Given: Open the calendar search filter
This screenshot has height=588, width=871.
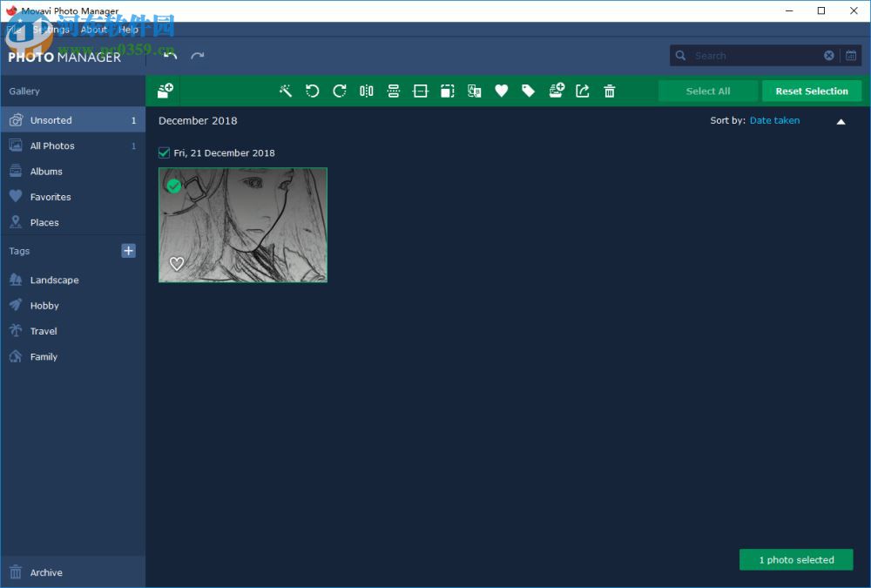Looking at the screenshot, I should (x=851, y=55).
